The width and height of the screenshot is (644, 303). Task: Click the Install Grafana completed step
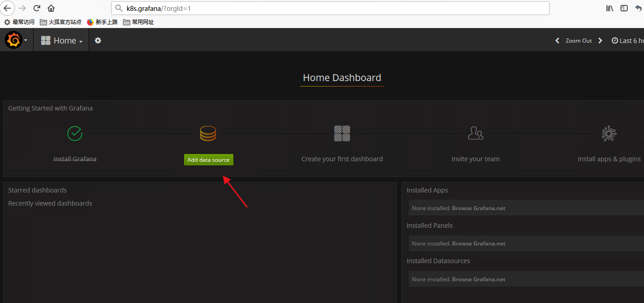[75, 159]
